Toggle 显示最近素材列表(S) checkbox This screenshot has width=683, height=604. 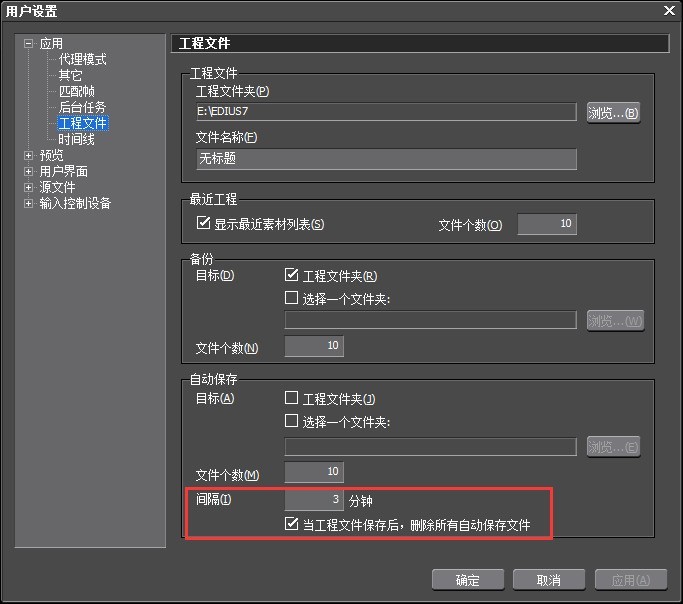203,223
